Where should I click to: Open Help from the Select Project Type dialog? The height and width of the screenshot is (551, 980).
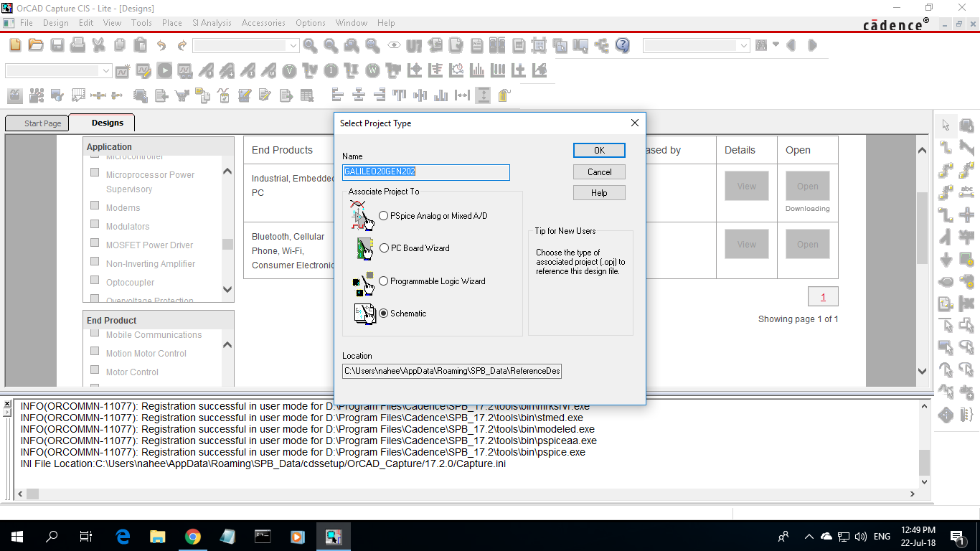click(599, 192)
